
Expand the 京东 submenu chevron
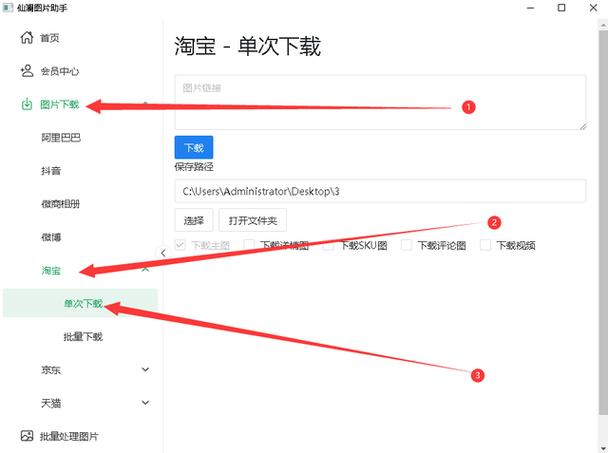[146, 370]
